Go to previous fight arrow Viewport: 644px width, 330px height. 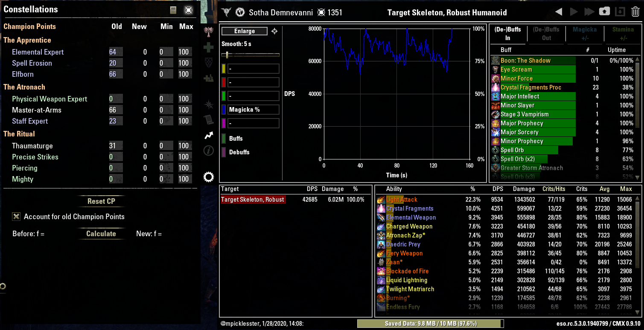tap(559, 12)
